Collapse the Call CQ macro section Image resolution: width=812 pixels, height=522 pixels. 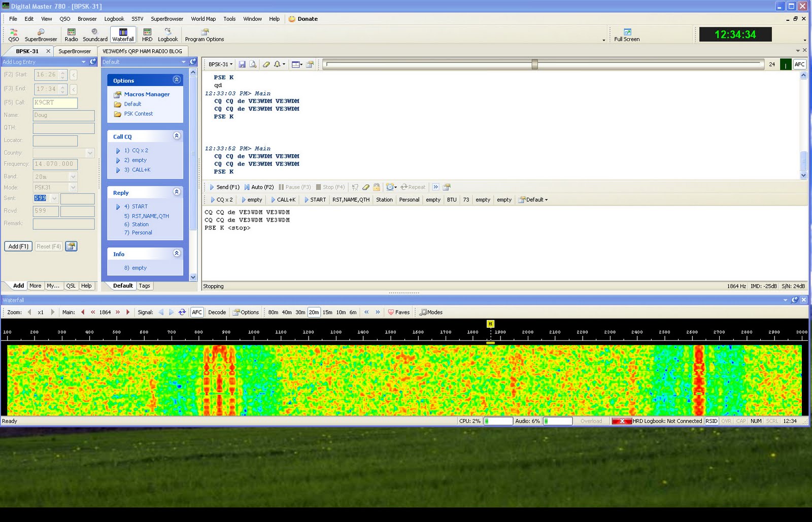pyautogui.click(x=177, y=135)
